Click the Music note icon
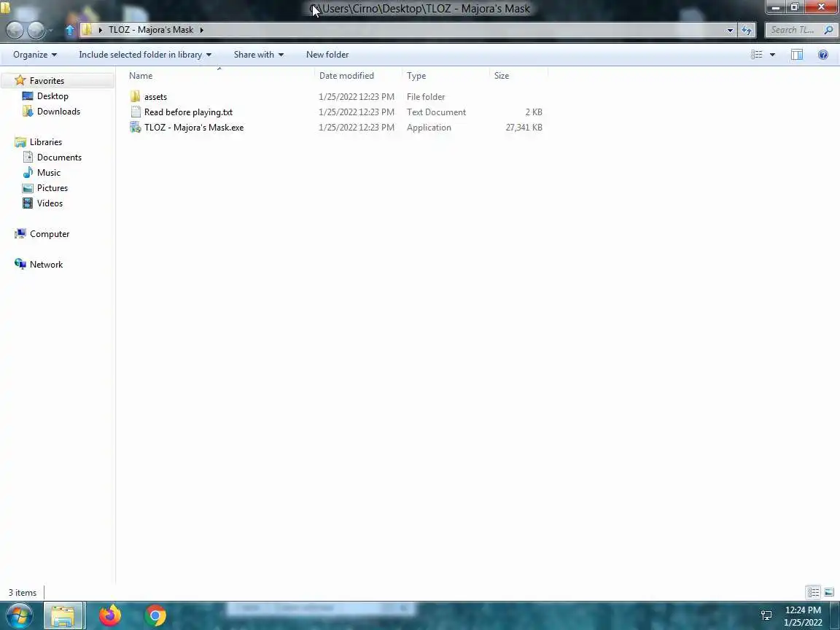 pyautogui.click(x=28, y=173)
